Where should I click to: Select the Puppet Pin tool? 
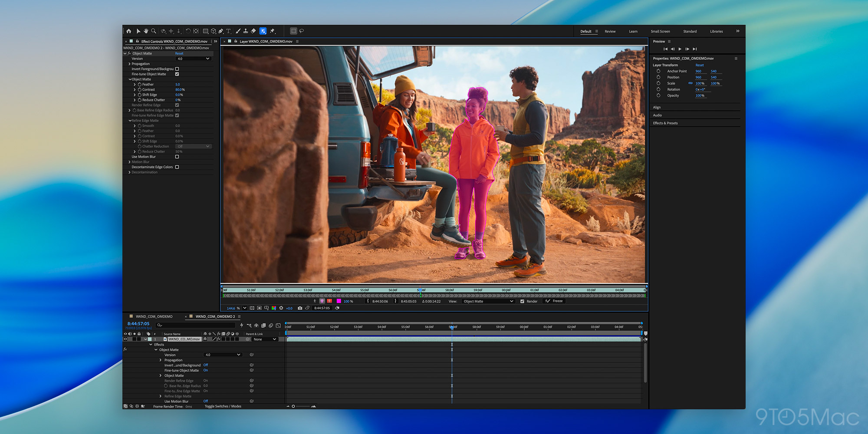point(273,31)
